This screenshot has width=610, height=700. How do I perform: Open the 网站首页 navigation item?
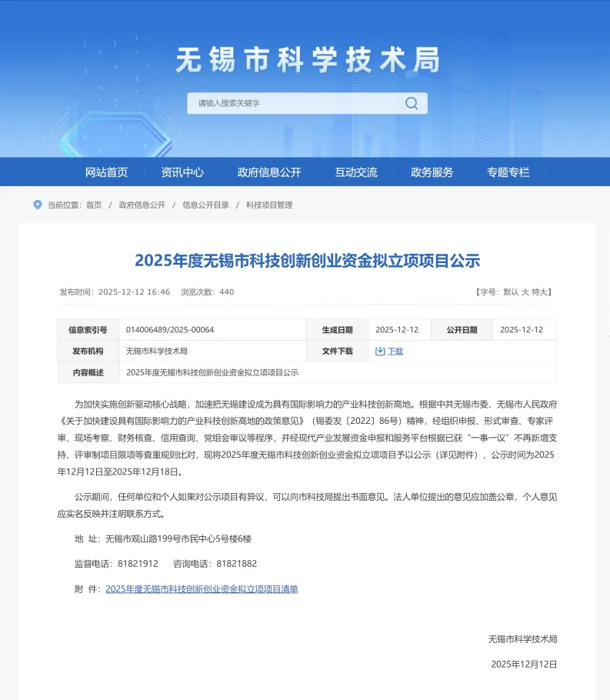tap(106, 172)
